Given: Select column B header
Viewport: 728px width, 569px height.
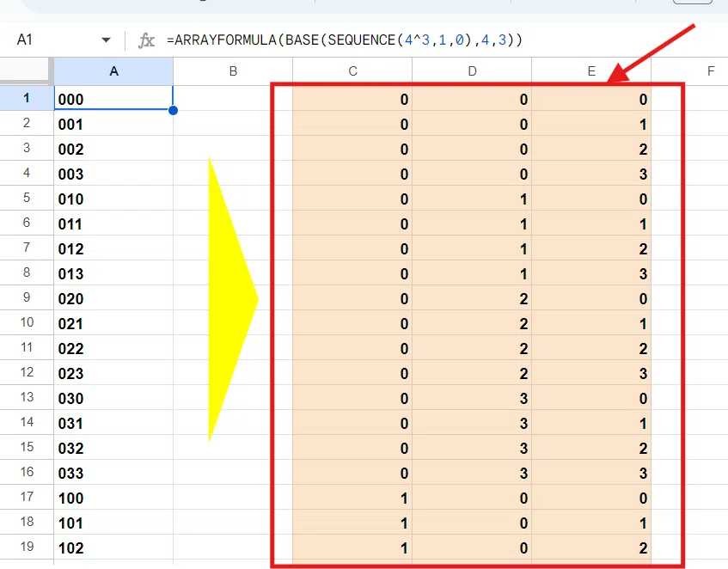Looking at the screenshot, I should pyautogui.click(x=233, y=71).
